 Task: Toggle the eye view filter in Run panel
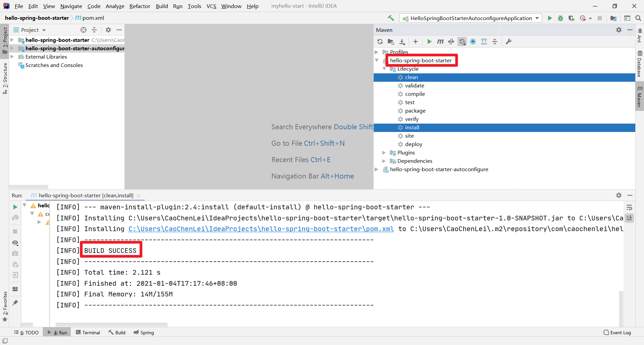(15, 243)
